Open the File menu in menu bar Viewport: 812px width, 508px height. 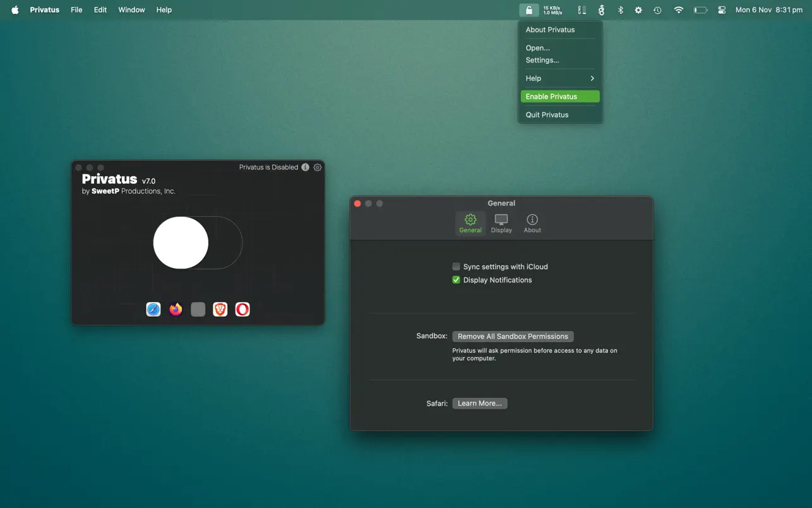click(x=76, y=10)
